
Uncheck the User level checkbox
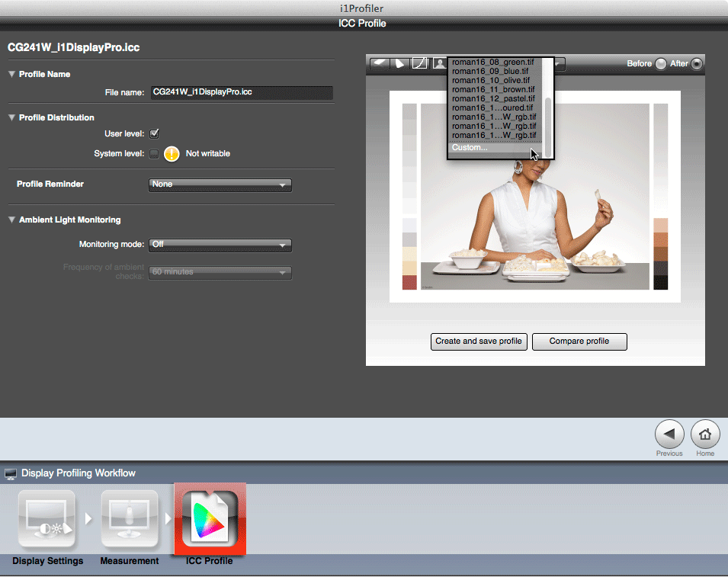154,133
